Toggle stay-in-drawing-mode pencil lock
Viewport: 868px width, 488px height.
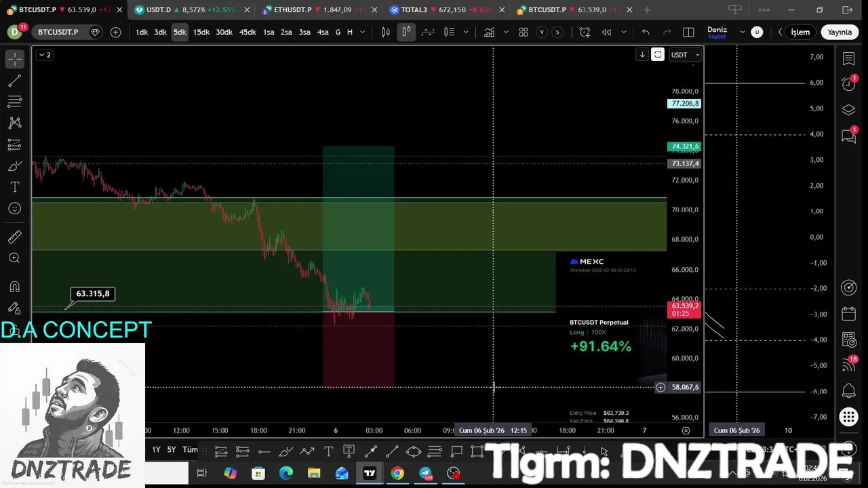[x=14, y=308]
